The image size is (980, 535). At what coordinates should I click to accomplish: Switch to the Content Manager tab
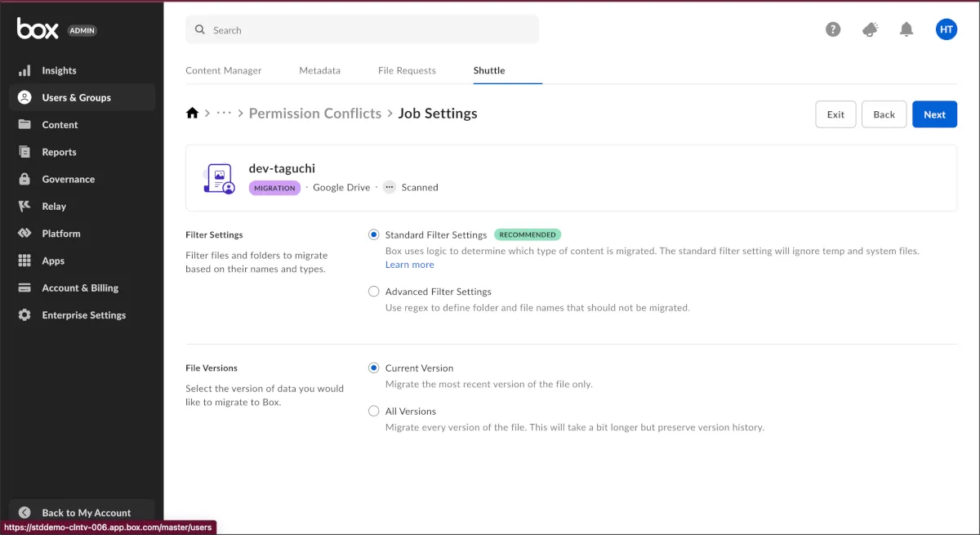[224, 70]
